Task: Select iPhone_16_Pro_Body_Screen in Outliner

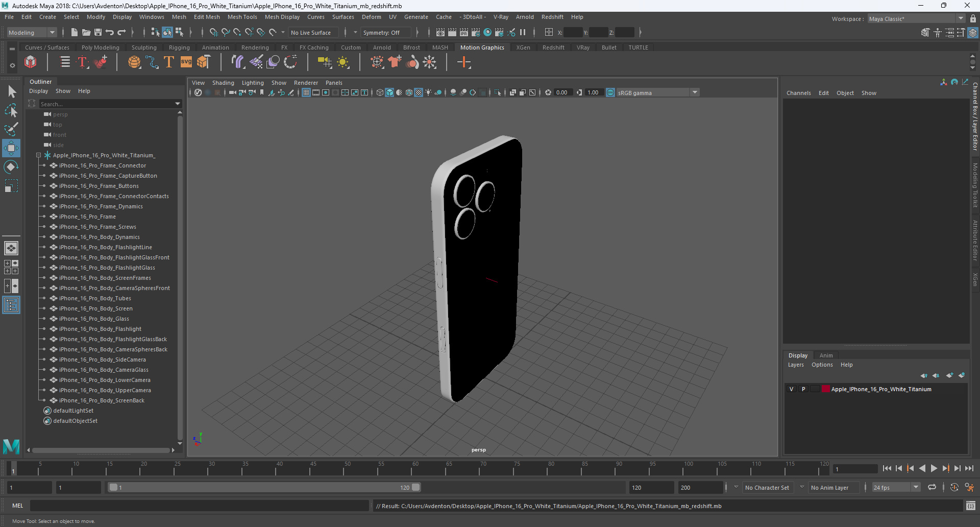Action: (95, 308)
